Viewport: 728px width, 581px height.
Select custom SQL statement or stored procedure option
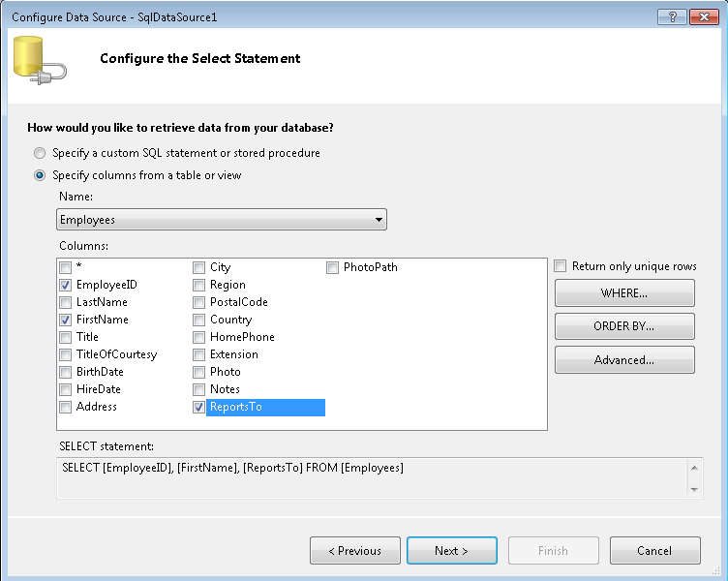(x=40, y=153)
